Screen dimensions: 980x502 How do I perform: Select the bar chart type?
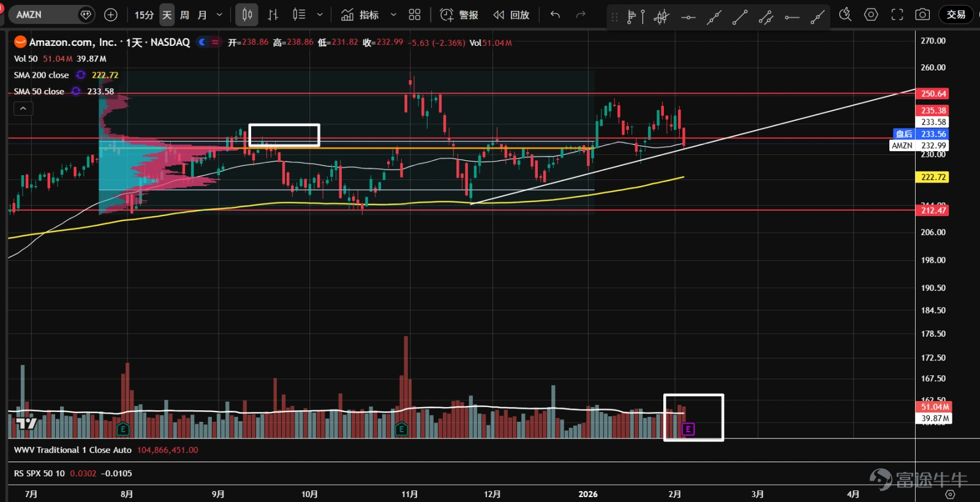pos(273,15)
